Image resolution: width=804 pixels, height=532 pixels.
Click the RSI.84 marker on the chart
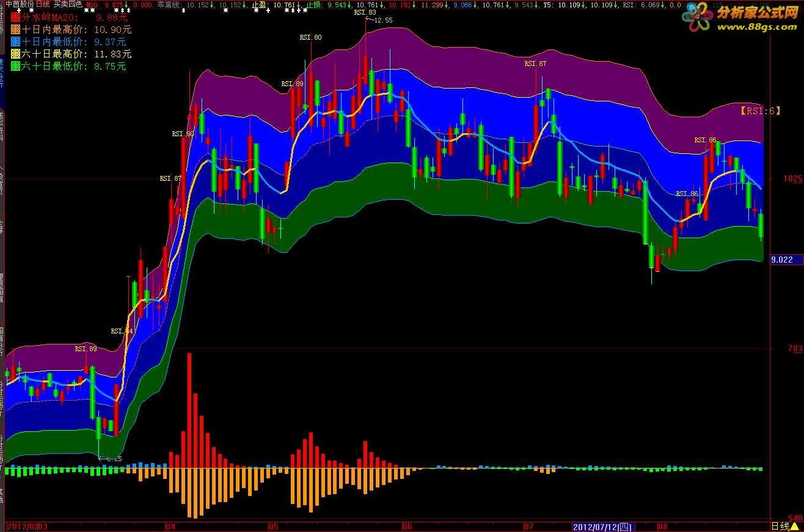122,330
